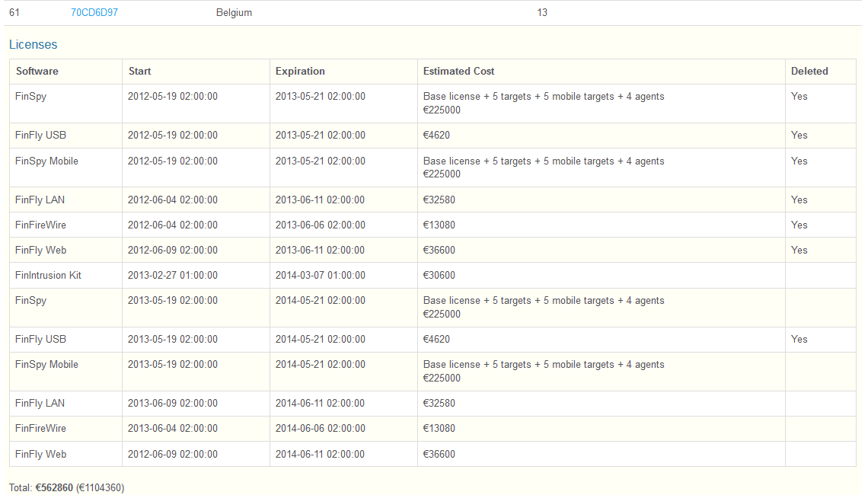Click start date 2013-06-09 02:00:00
This screenshot has width=868, height=495.
tap(173, 403)
